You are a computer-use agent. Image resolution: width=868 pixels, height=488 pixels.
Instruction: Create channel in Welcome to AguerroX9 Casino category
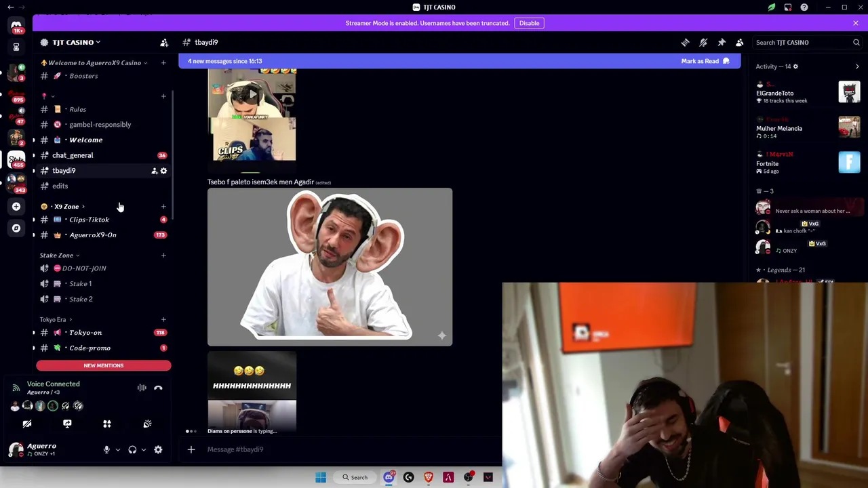point(163,62)
